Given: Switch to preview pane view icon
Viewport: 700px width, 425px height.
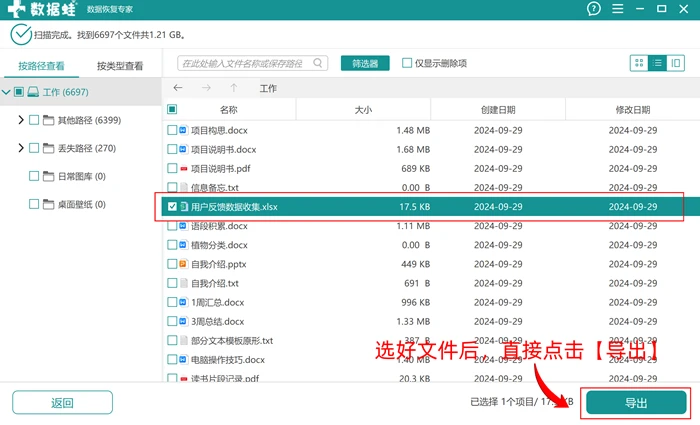Looking at the screenshot, I should tap(675, 63).
